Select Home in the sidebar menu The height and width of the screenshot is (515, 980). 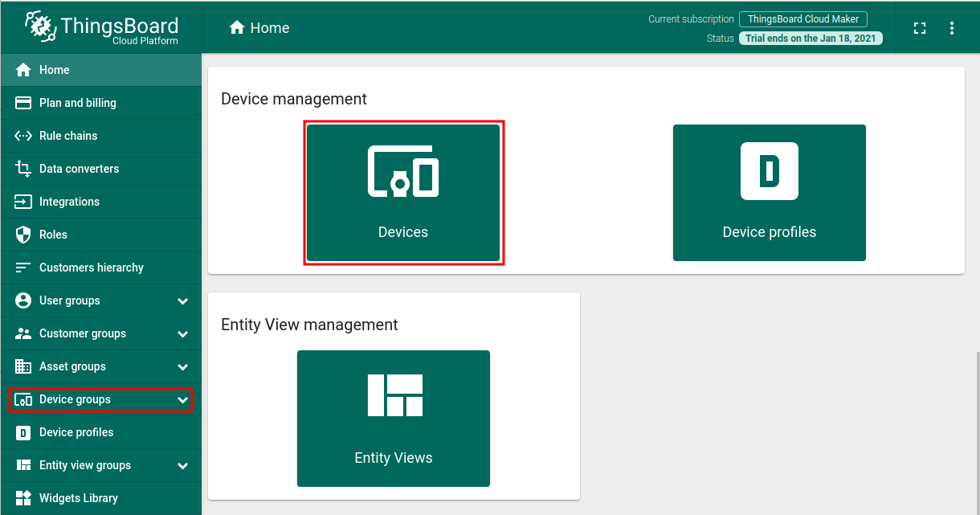pos(54,70)
